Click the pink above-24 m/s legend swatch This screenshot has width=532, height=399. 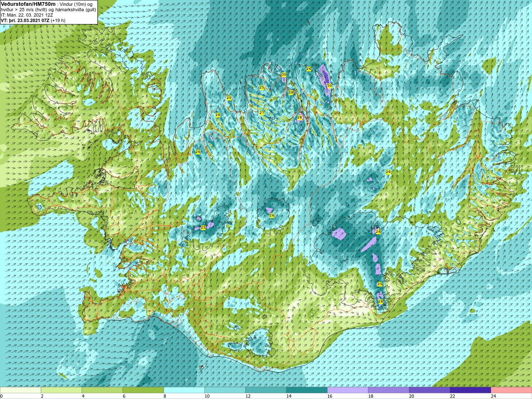[512, 390]
